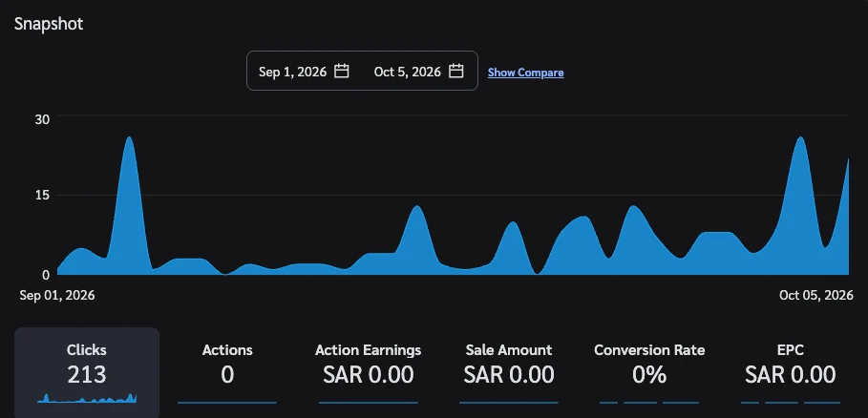Open the start date calendar icon
The image size is (868, 418).
point(342,72)
